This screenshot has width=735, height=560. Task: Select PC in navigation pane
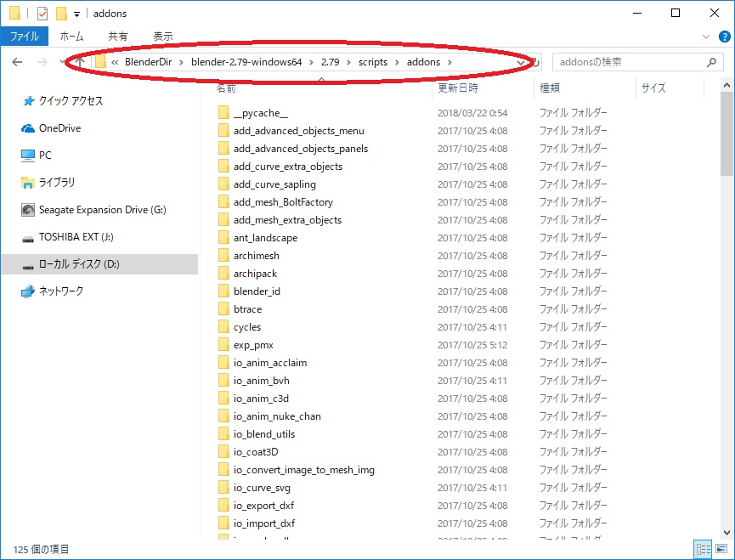pyautogui.click(x=45, y=156)
